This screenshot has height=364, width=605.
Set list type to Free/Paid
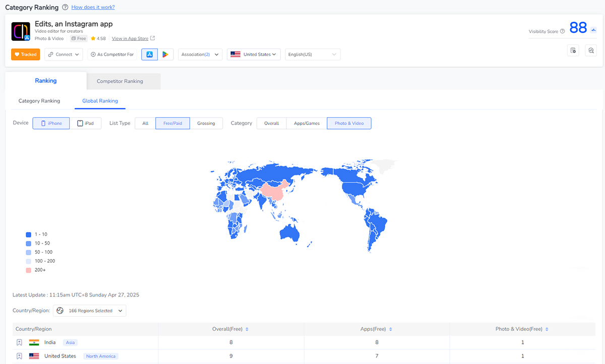pyautogui.click(x=173, y=123)
